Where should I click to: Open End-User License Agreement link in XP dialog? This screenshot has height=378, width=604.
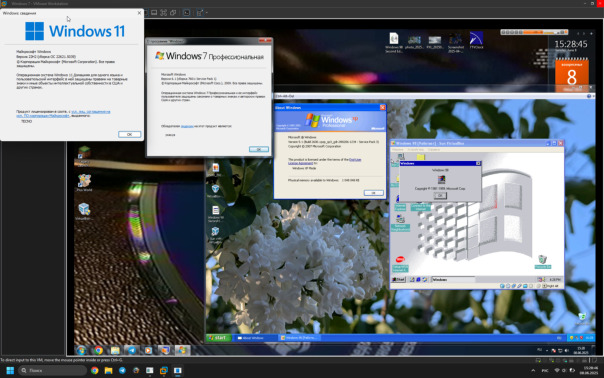pos(324,161)
